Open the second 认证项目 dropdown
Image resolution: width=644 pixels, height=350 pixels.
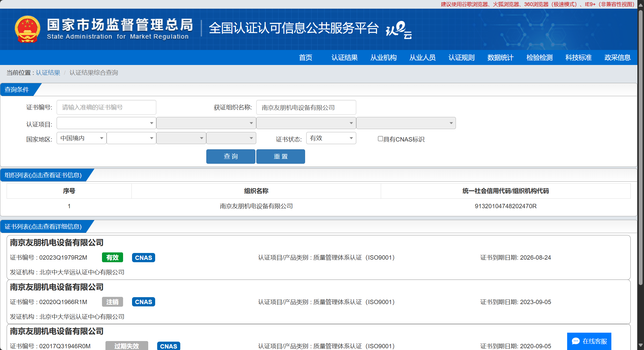point(206,123)
